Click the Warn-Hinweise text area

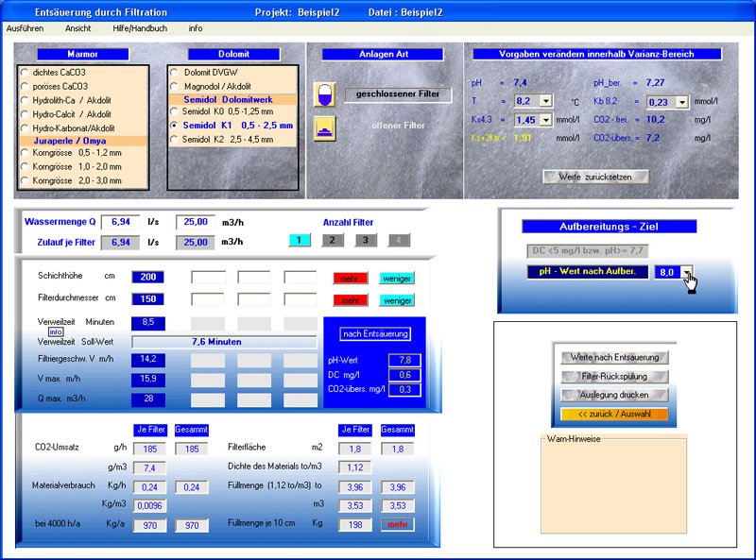point(613,484)
